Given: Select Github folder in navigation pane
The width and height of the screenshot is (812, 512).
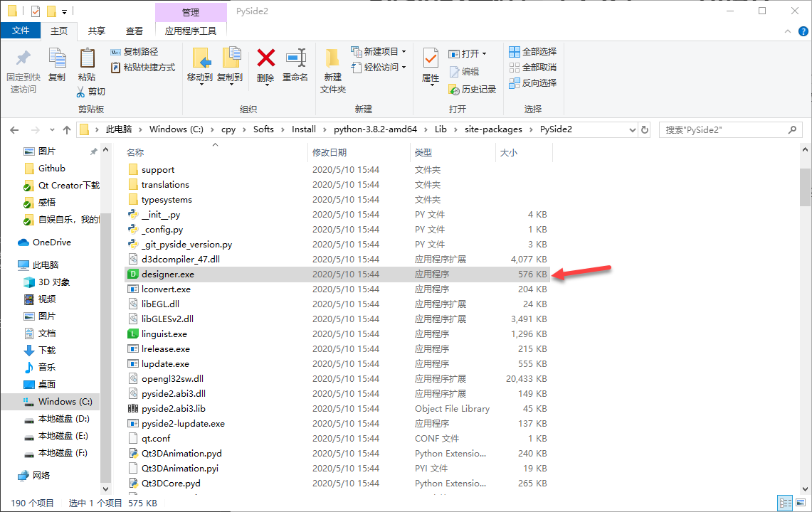Looking at the screenshot, I should point(51,169).
